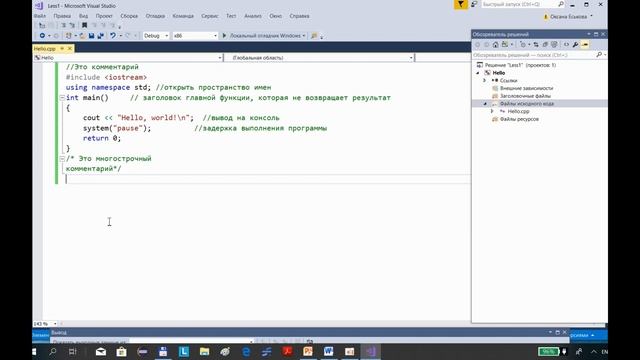Close the Solution Explorer panel
Screen dimensions: 640x360
(x=603, y=34)
